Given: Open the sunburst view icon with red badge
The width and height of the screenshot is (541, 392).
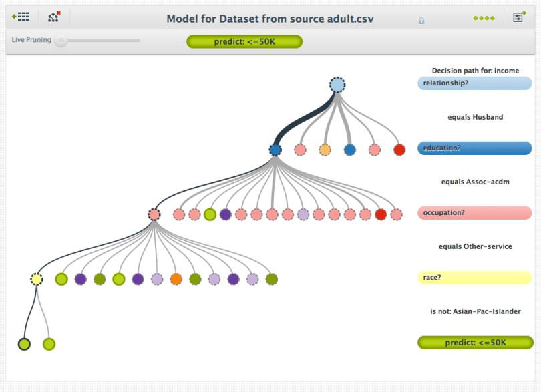Looking at the screenshot, I should point(53,17).
